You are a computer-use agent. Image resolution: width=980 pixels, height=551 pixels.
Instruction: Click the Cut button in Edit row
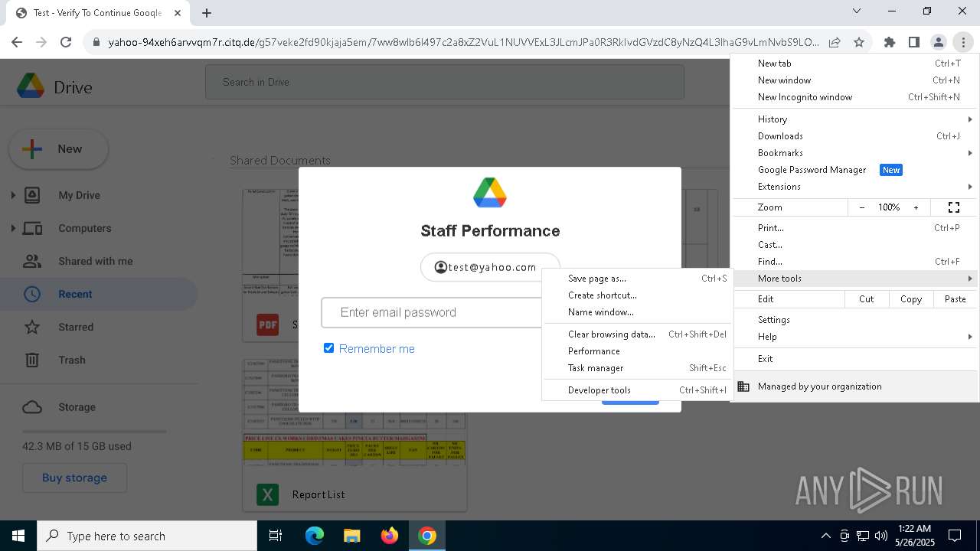(x=867, y=299)
